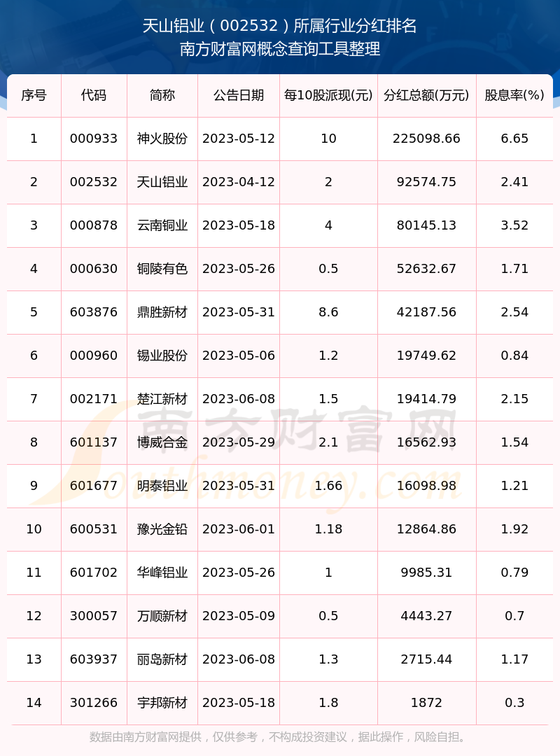Screen dimensions: 560x756
Task: Select company name 云南铜业
Action: coord(162,225)
